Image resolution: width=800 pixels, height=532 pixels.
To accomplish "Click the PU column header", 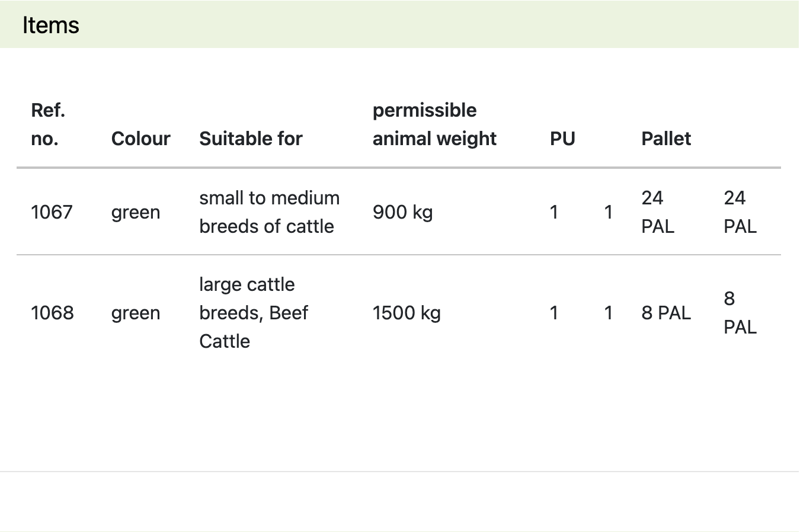I will click(562, 139).
